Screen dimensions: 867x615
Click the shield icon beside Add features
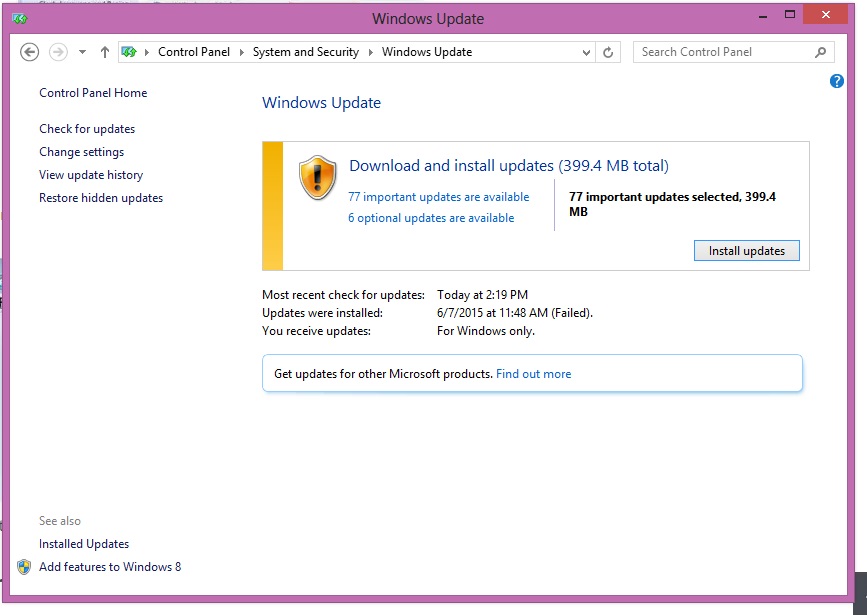pyautogui.click(x=24, y=567)
